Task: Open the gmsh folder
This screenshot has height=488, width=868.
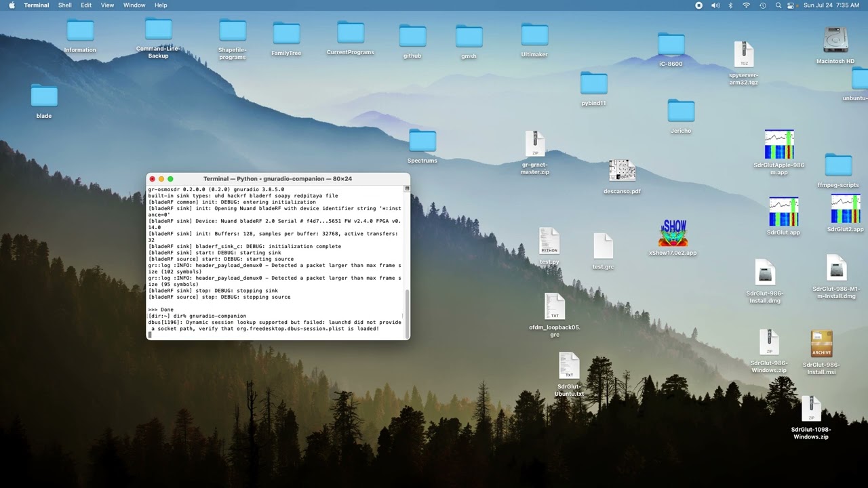Action: pyautogui.click(x=469, y=37)
